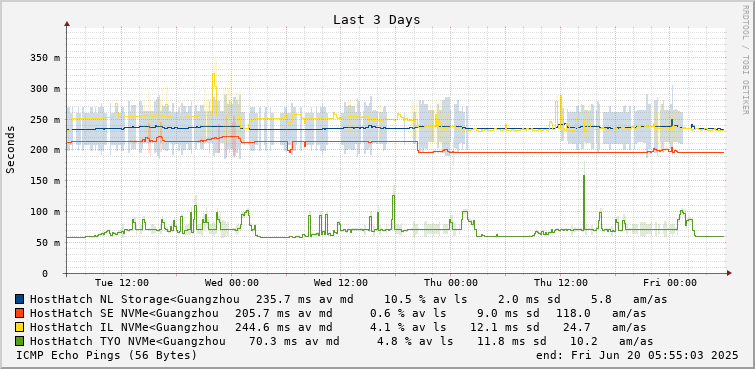The image size is (755, 369).
Task: Select the 'HostHatch TYO NVMe<Guangzhou' legend text
Action: 128,341
